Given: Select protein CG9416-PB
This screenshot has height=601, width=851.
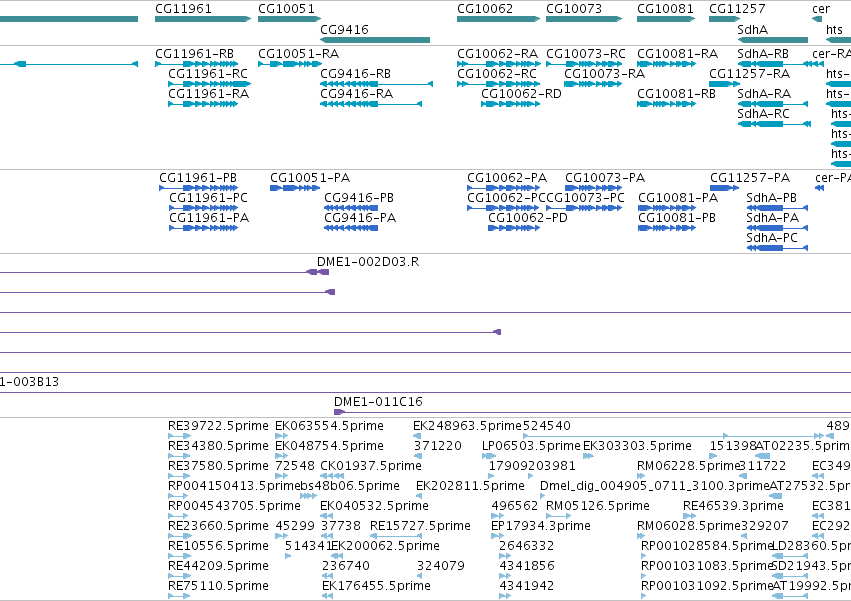Looking at the screenshot, I should [x=351, y=208].
